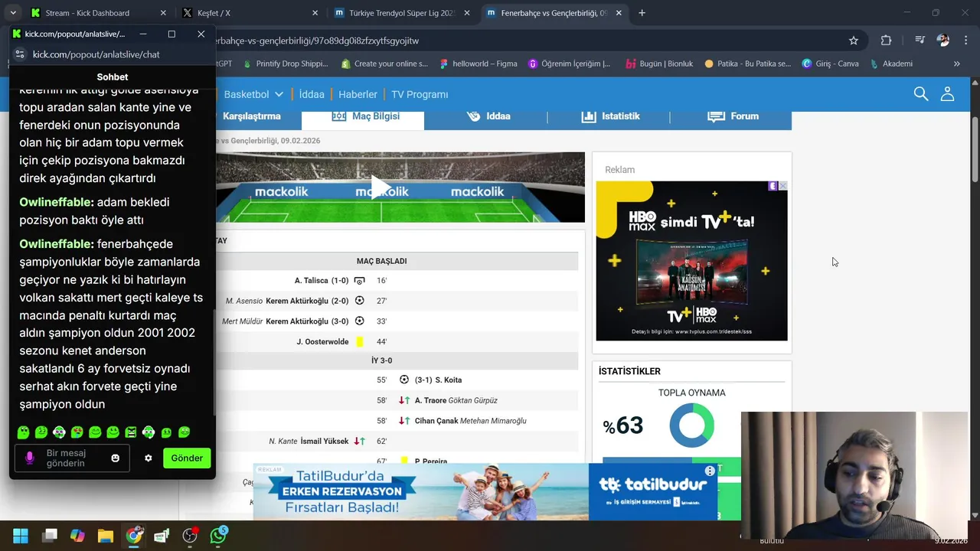Screen dimensions: 980x551
Task: Show more bookmarks chevron
Action: [956, 64]
